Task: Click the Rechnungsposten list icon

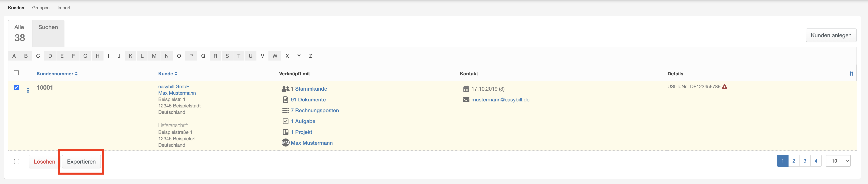Action: coord(285,110)
